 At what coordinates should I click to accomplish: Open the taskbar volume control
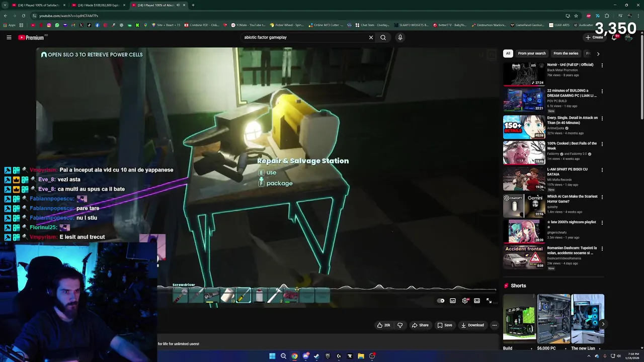619,356
